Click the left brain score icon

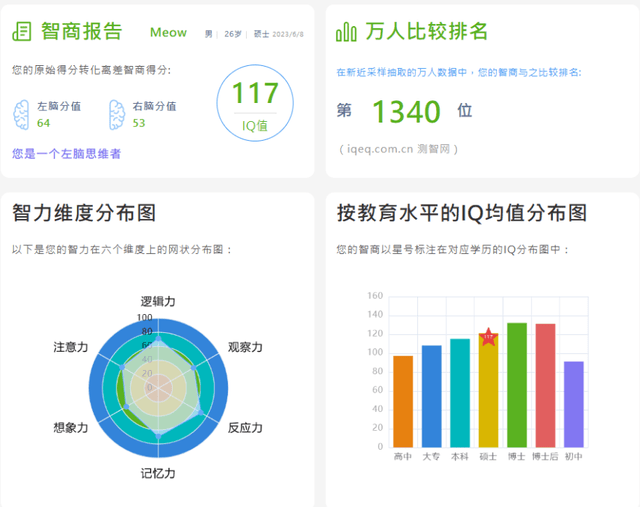[21, 115]
